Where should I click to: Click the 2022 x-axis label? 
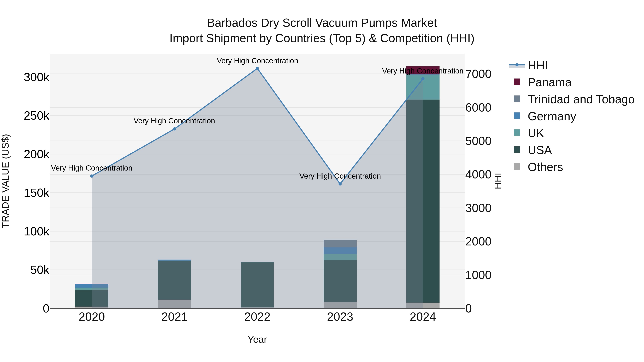coord(257,317)
